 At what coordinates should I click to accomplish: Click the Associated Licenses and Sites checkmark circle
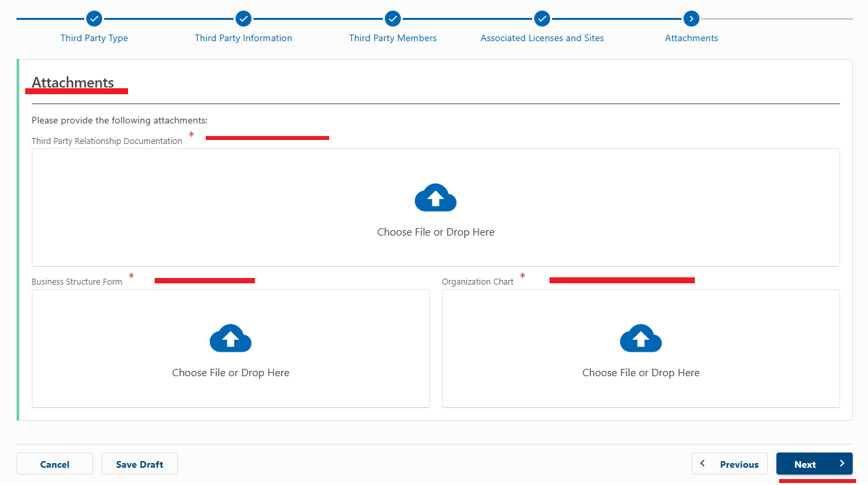tap(542, 19)
